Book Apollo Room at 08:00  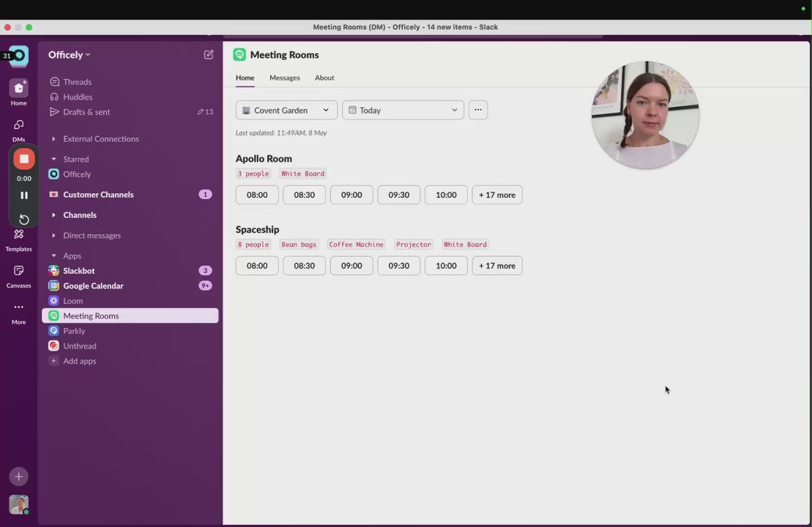click(257, 195)
